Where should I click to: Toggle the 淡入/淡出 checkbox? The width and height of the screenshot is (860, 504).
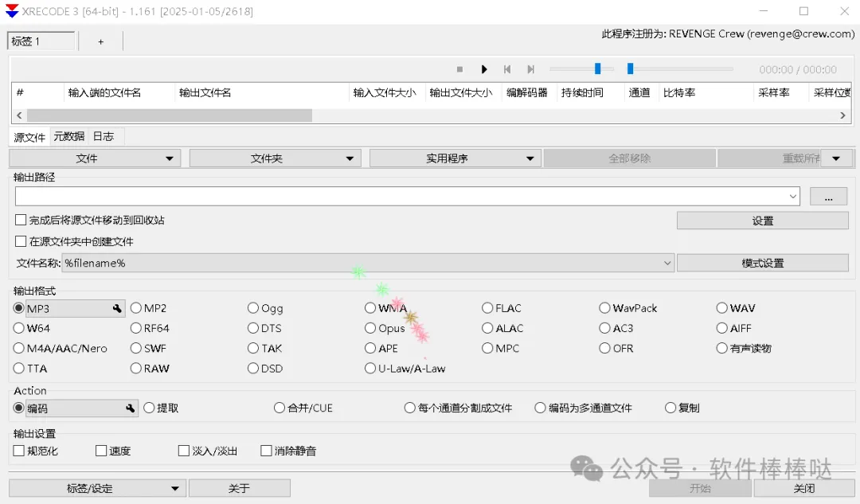click(184, 451)
